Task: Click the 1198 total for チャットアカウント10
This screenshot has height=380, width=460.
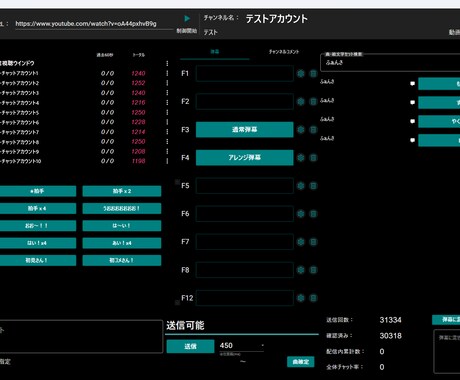Action: (138, 161)
